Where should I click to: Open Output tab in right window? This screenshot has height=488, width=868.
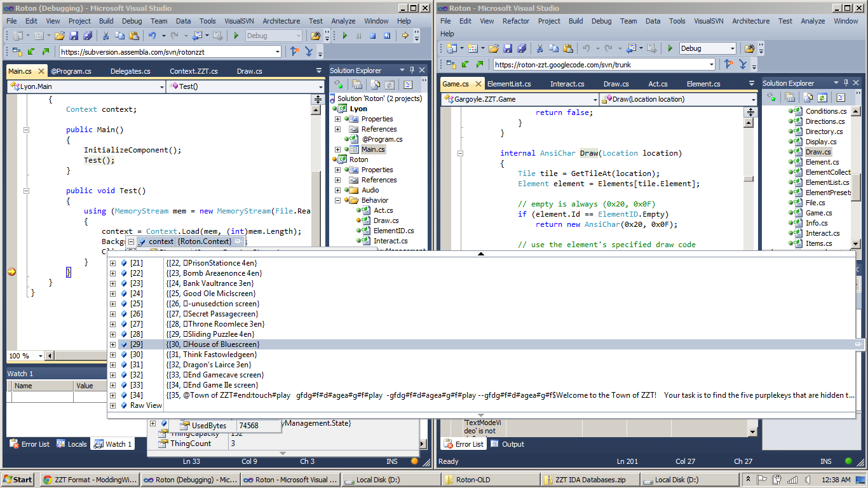click(508, 444)
